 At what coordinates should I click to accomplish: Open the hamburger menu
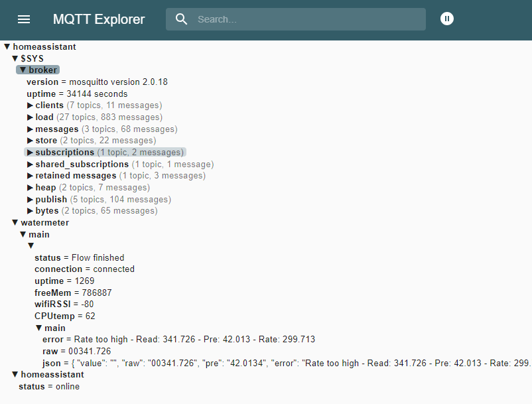coord(24,19)
